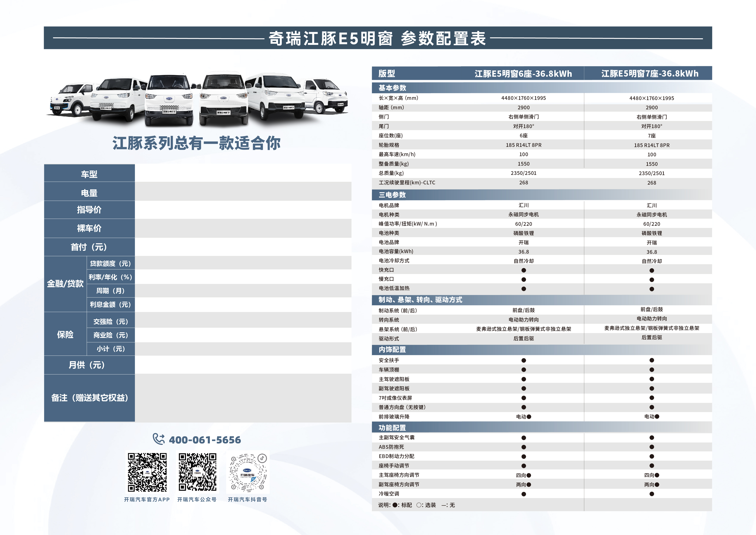Viewport: 756px width, 535px height.
Task: Click the 三电参数 section header
Action: tap(542, 195)
